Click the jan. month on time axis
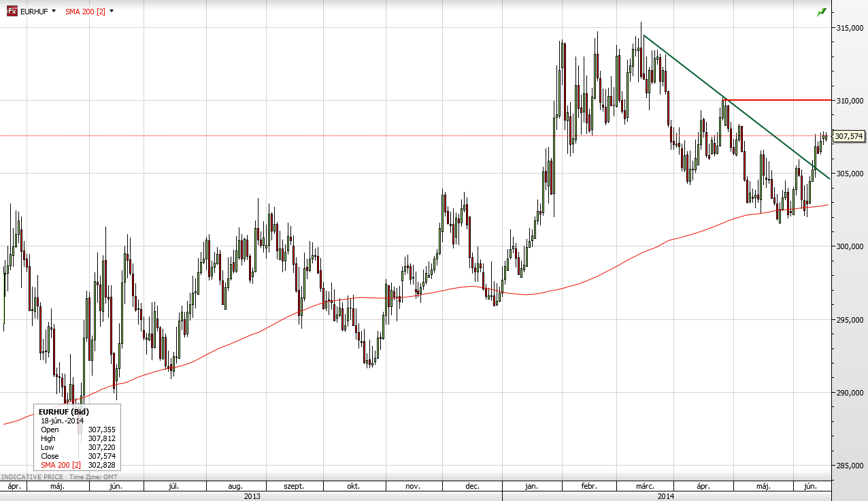Image resolution: width=868 pixels, height=501 pixels. [x=532, y=487]
